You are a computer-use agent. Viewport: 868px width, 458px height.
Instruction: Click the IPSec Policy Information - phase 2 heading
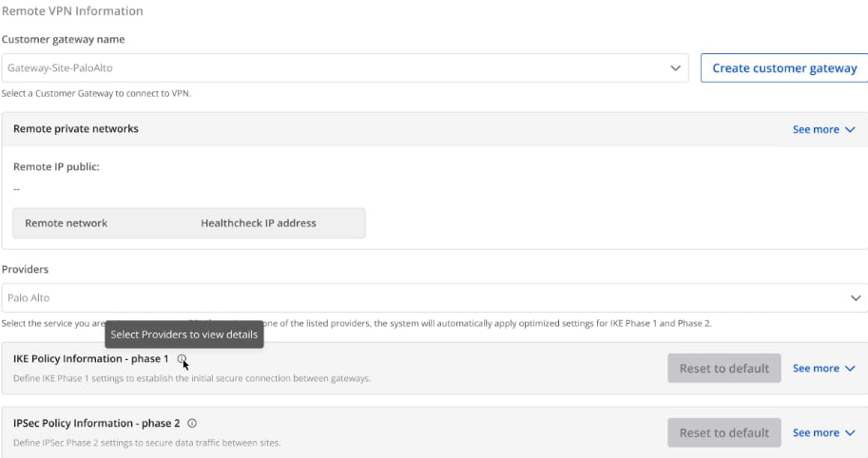point(97,423)
